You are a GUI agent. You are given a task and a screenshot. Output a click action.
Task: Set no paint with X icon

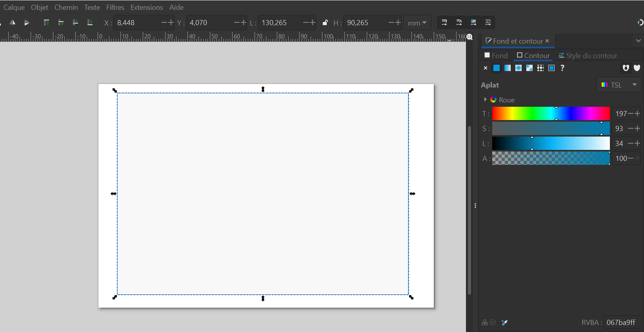(486, 68)
